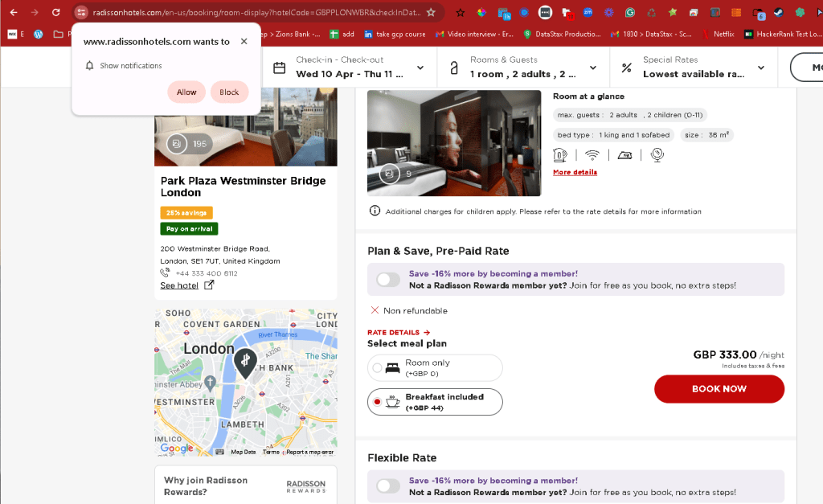Open the See hotel link
This screenshot has width=823, height=504.
179,285
